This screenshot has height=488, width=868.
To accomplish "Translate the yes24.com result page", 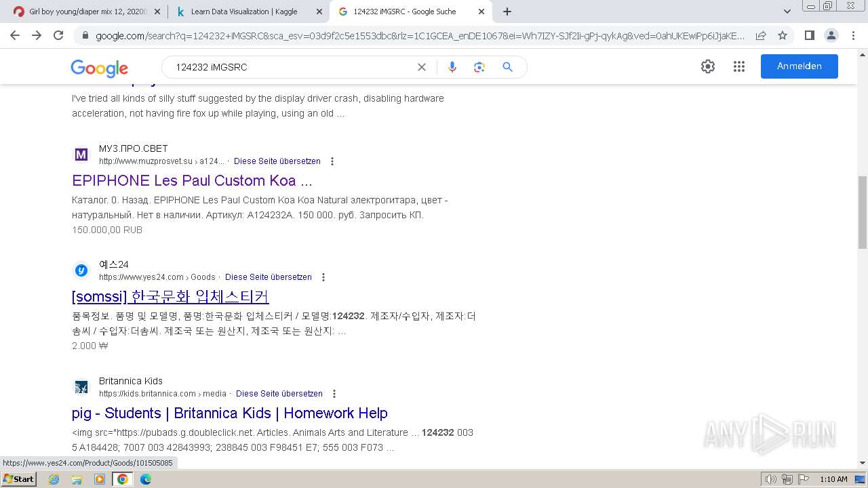I will pyautogui.click(x=269, y=277).
